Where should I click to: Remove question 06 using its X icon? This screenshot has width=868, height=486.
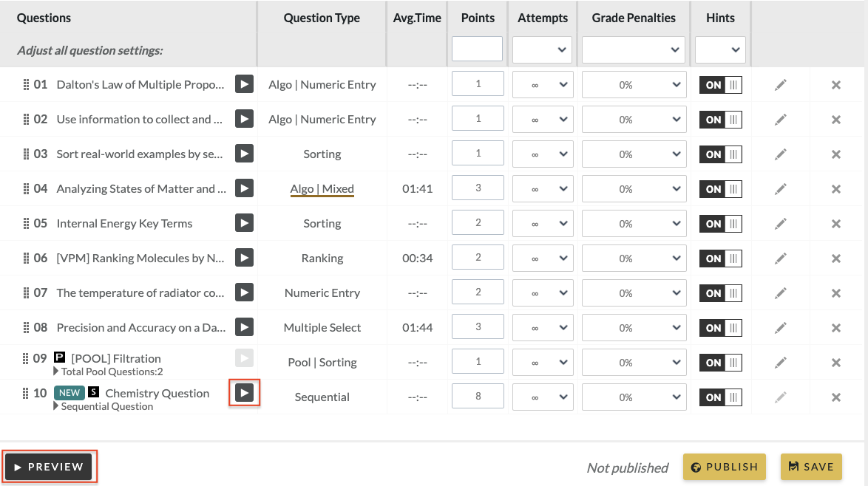tap(836, 259)
